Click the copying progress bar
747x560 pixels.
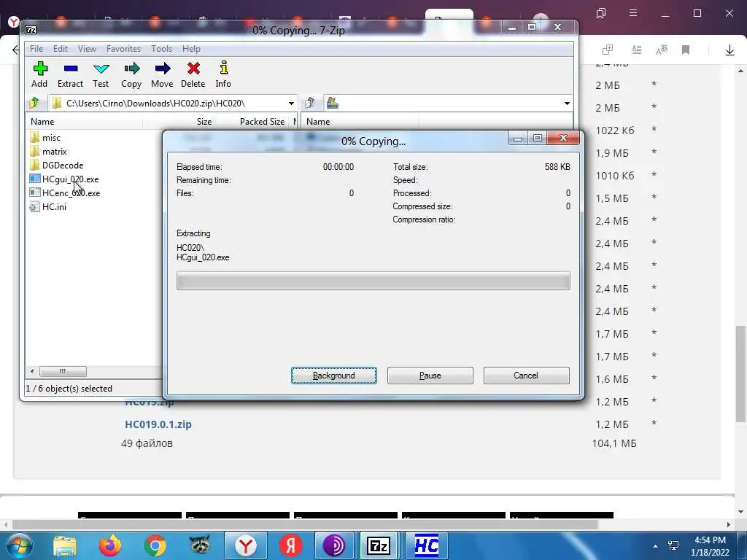373,281
